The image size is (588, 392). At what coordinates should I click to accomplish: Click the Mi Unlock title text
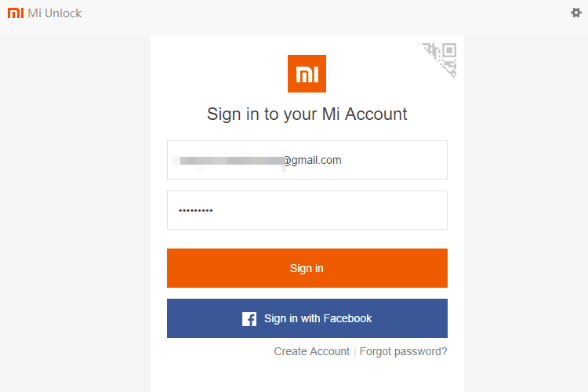point(55,13)
